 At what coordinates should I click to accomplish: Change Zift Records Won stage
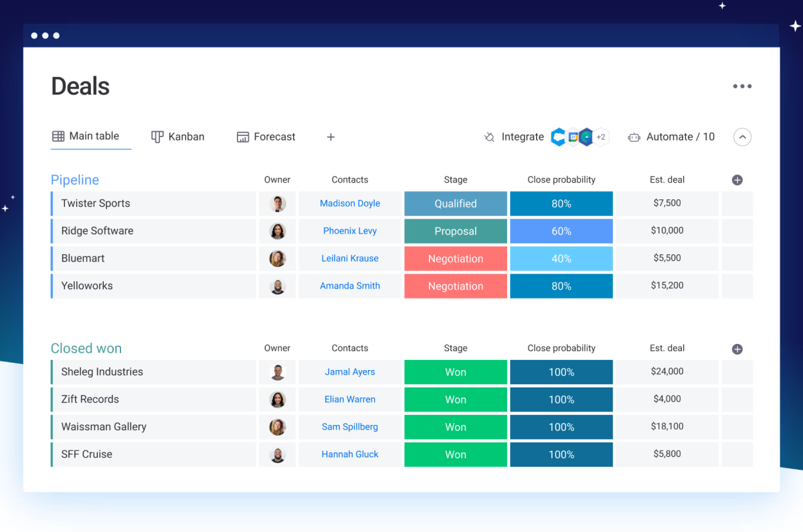(x=456, y=400)
